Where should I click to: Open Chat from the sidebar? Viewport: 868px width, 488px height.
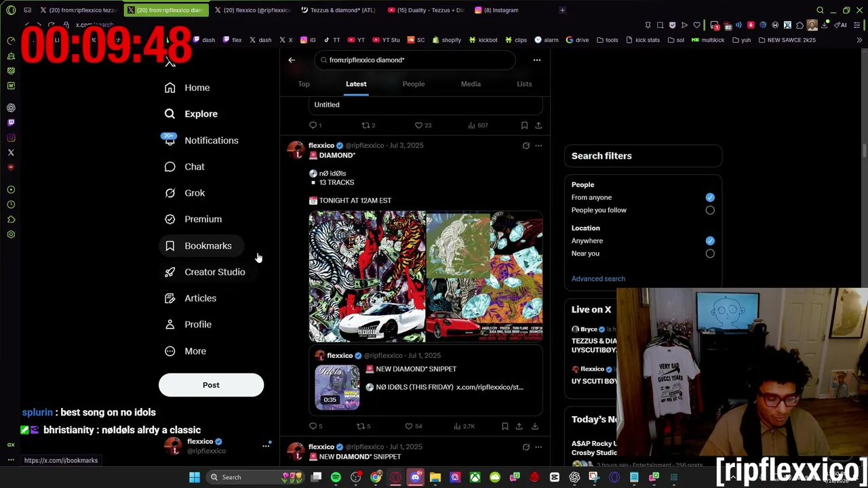click(x=185, y=167)
